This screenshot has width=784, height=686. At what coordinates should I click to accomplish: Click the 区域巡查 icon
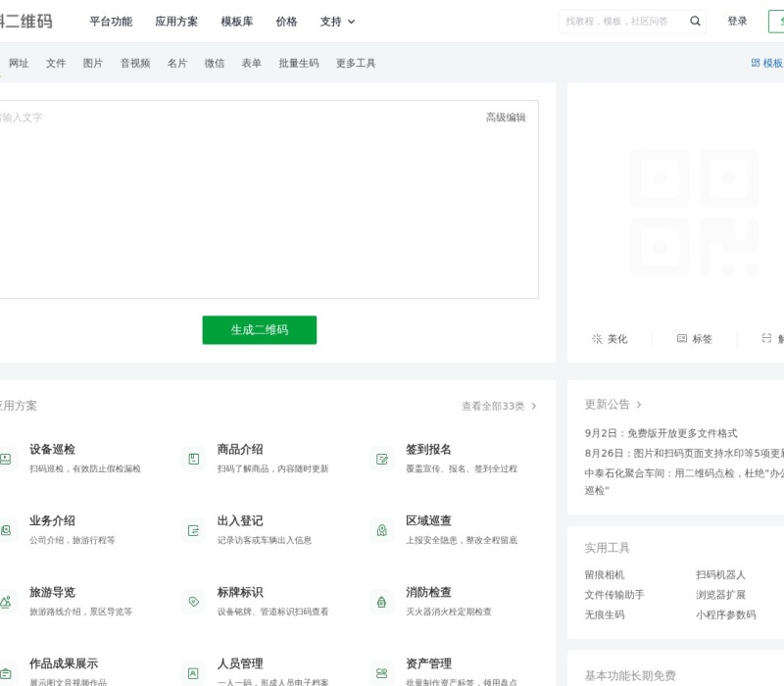tap(381, 530)
